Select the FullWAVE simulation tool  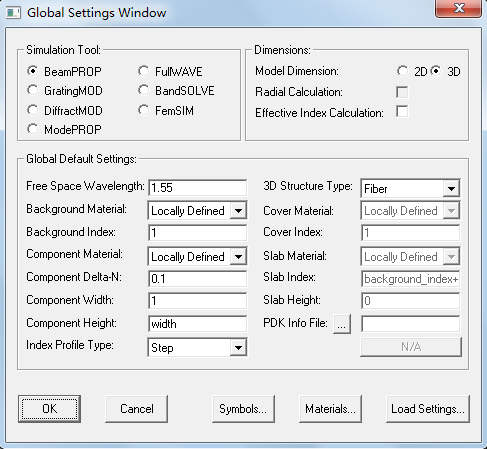(144, 71)
